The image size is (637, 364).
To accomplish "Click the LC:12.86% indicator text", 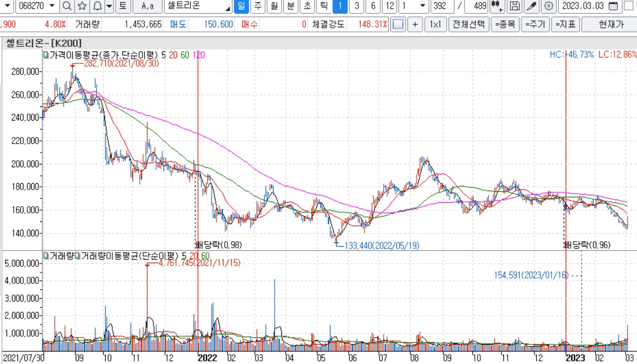I will [617, 54].
